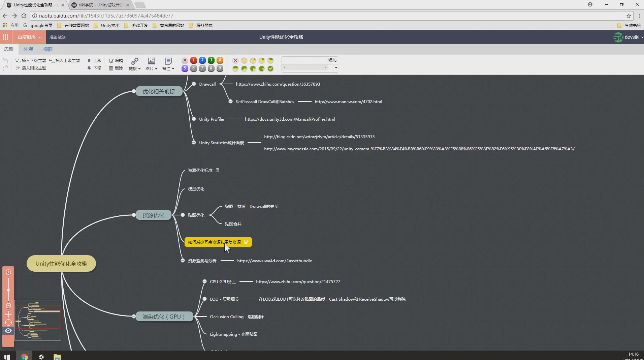This screenshot has height=360, width=644.
Task: Click the undo arrow icon
Action: (5, 60)
